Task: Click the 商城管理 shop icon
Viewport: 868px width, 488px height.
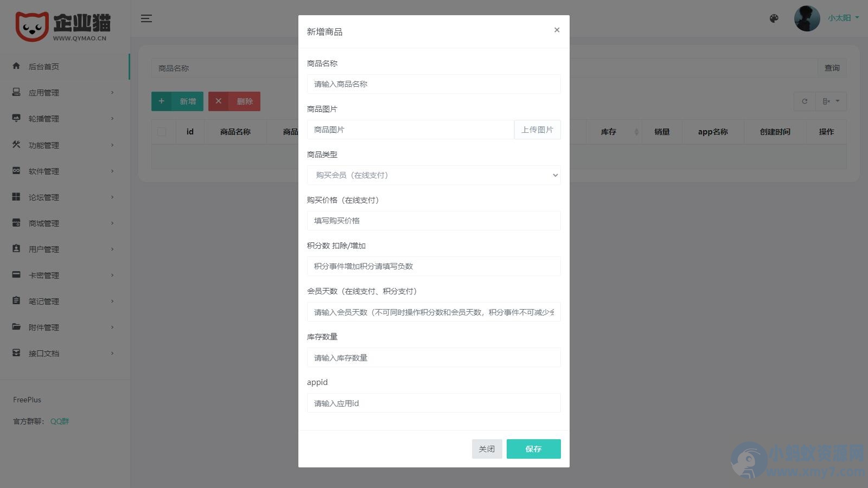Action: click(x=16, y=223)
